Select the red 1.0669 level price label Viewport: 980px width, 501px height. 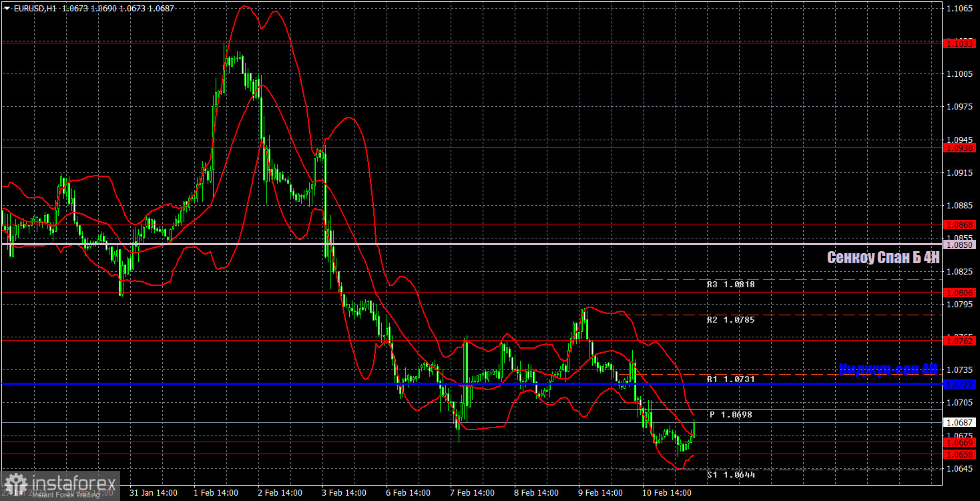point(961,442)
